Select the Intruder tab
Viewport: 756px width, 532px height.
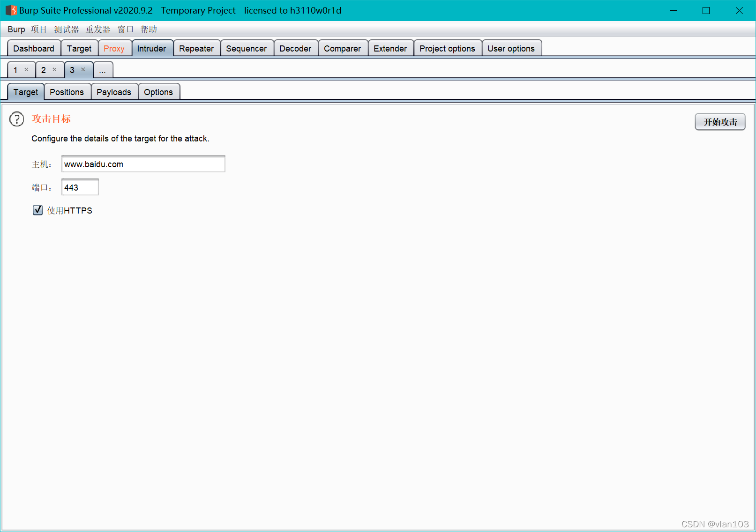coord(152,48)
